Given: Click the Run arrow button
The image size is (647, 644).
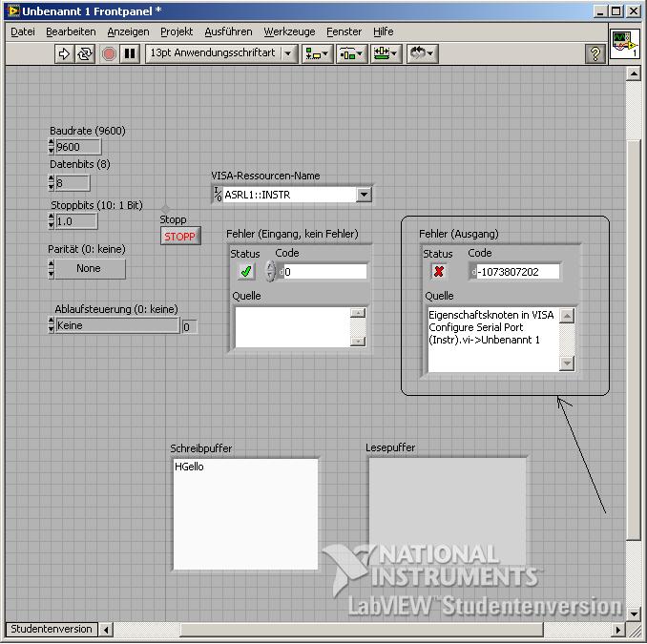Looking at the screenshot, I should pos(64,53).
